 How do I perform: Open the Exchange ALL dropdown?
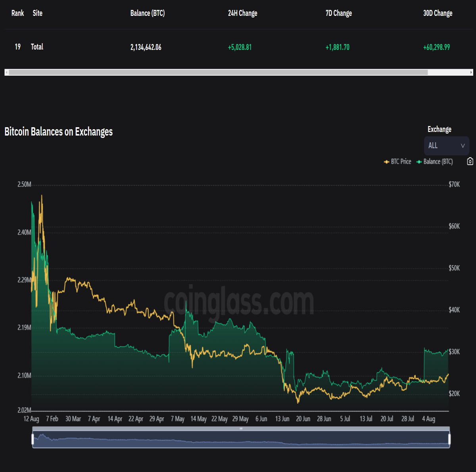click(x=447, y=145)
